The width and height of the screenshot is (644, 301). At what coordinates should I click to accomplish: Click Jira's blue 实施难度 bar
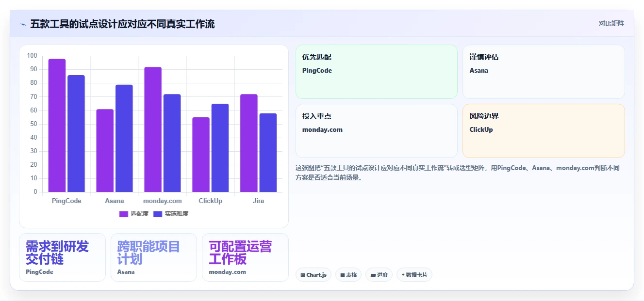click(x=268, y=153)
